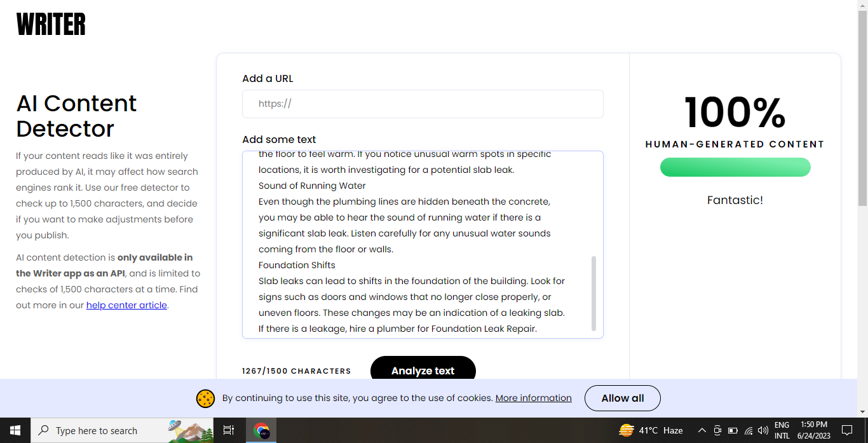This screenshot has width=868, height=443.
Task: Click the Analyze text button
Action: coord(423,370)
